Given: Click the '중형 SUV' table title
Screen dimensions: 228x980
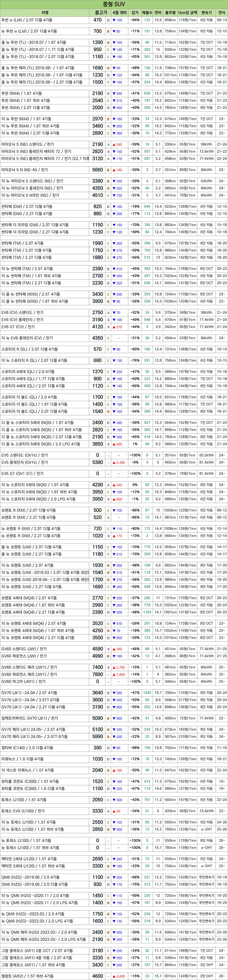Looking at the screenshot, I should pos(114,4).
